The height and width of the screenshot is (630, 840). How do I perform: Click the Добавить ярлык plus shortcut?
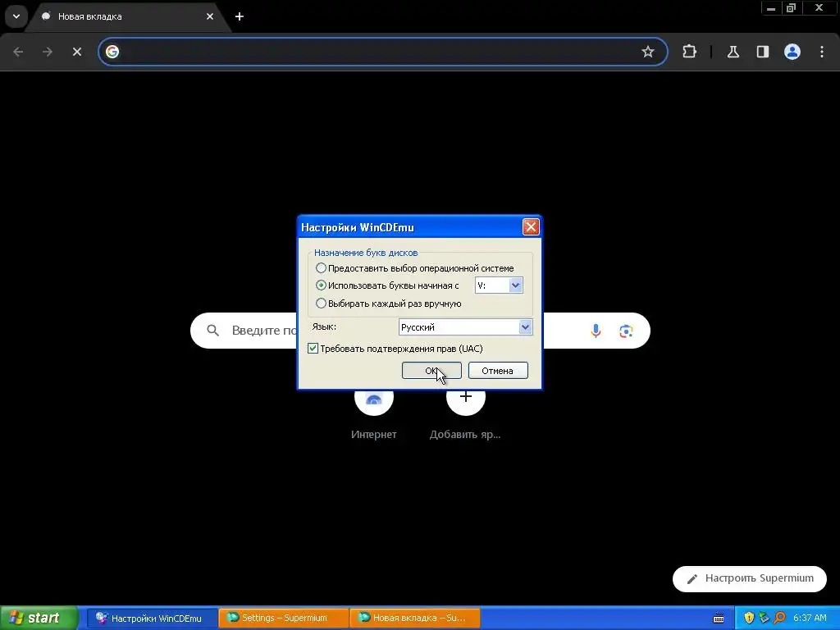pos(465,412)
